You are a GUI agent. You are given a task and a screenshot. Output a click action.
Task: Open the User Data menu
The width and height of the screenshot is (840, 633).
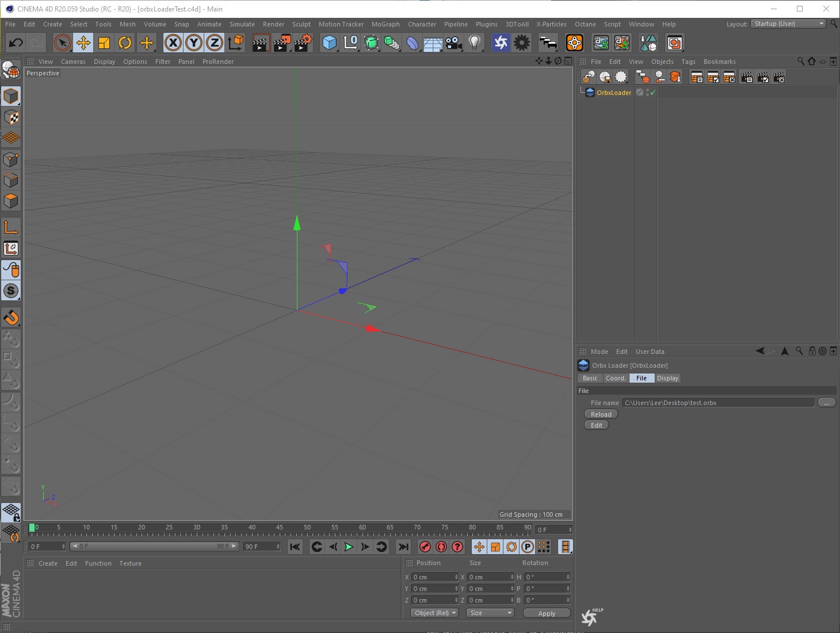click(x=650, y=352)
